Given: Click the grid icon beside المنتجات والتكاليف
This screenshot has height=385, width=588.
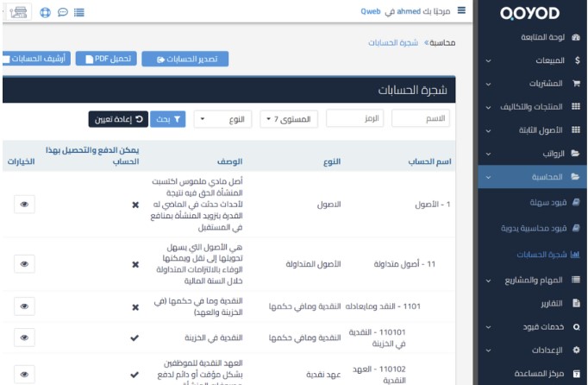Looking at the screenshot, I should coord(576,107).
